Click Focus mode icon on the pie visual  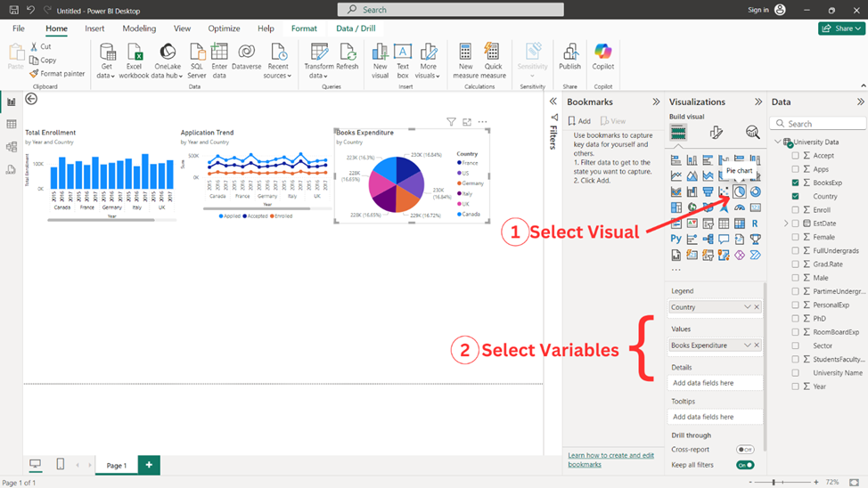(x=467, y=122)
